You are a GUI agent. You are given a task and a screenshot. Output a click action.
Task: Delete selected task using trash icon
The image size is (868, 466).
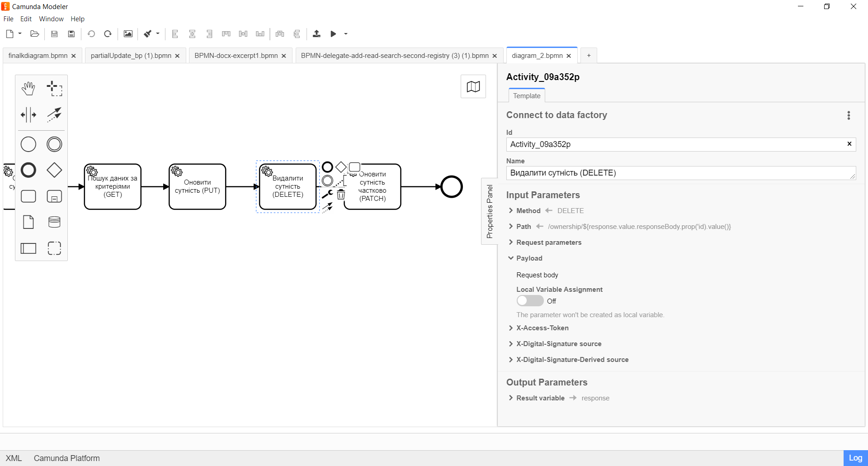(341, 195)
